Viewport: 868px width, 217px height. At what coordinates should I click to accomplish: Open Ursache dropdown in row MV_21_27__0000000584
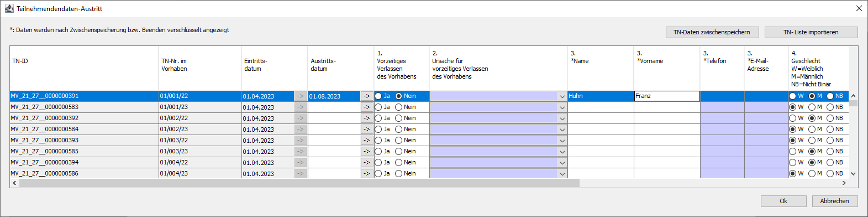click(562, 130)
